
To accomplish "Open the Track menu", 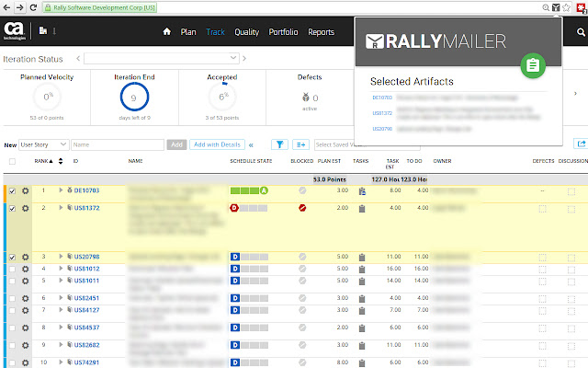I will point(215,32).
